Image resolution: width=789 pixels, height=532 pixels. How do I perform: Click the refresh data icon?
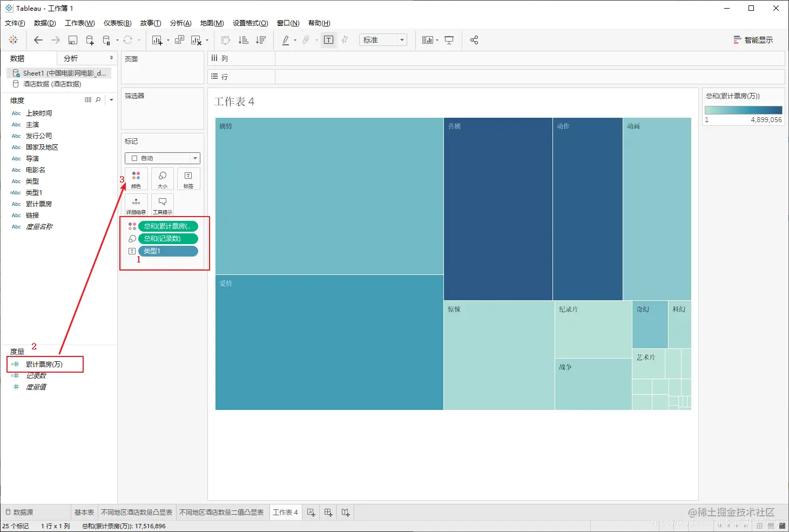(x=127, y=40)
